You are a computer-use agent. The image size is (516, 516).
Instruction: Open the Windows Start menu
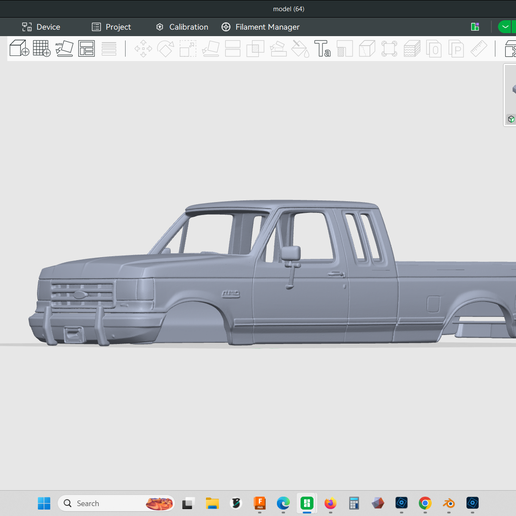[44, 503]
